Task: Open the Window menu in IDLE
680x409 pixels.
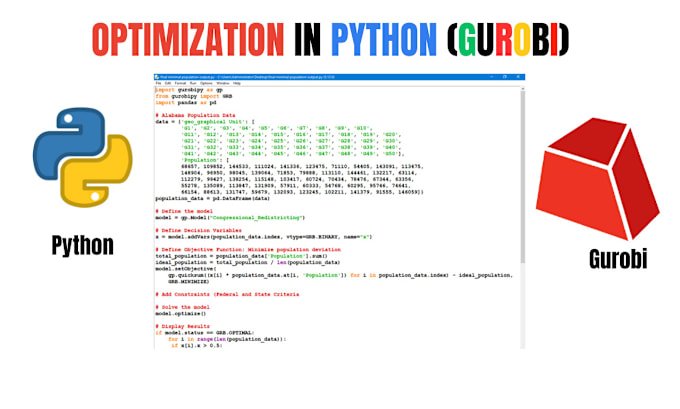Action: [x=222, y=83]
